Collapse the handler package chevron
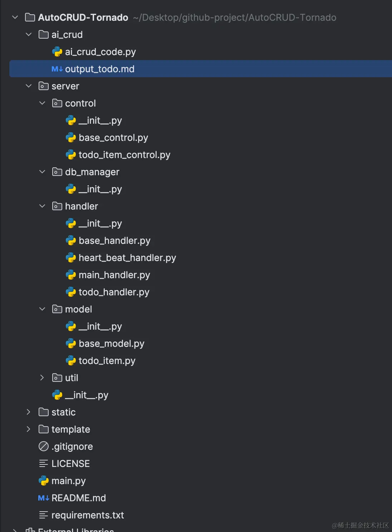The height and width of the screenshot is (532, 392). click(x=42, y=206)
